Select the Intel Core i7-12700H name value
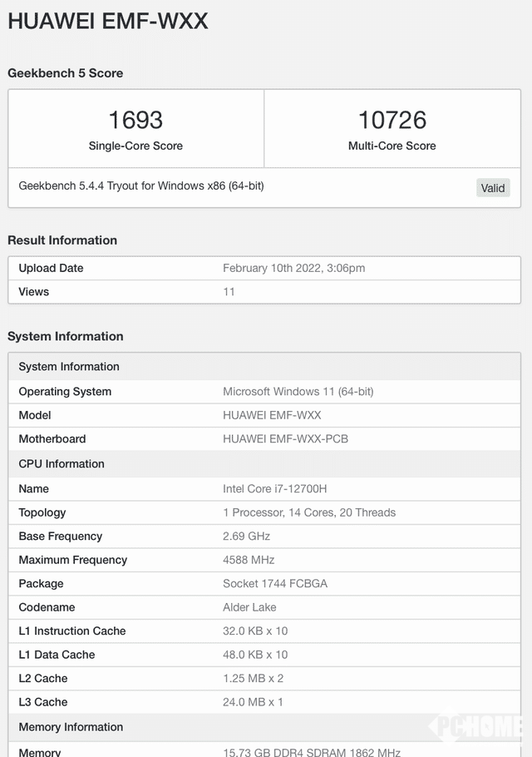Viewport: 532px width, 757px height. coord(275,488)
